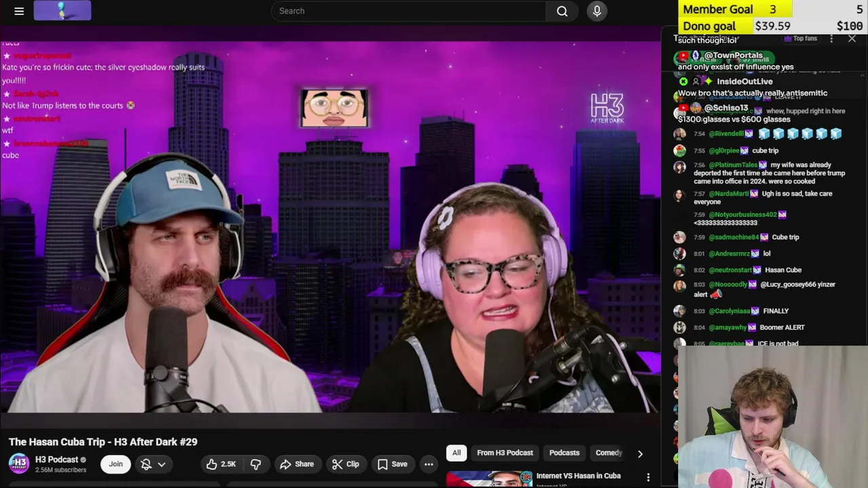This screenshot has height=488, width=868.
Task: Open @Rivendelll's chat avatar
Action: [x=679, y=134]
